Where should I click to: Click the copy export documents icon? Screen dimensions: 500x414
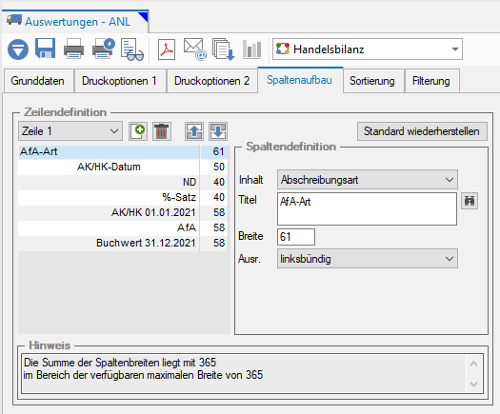223,49
